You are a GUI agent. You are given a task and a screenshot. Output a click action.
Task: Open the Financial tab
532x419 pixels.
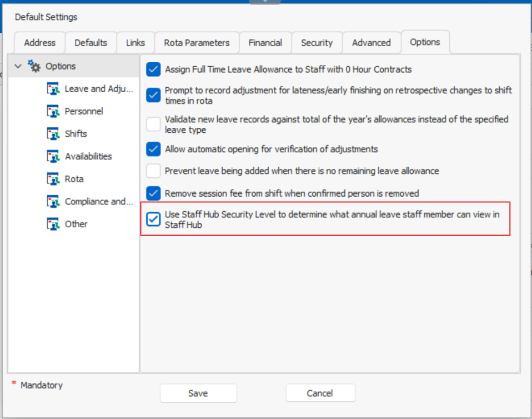coord(265,43)
